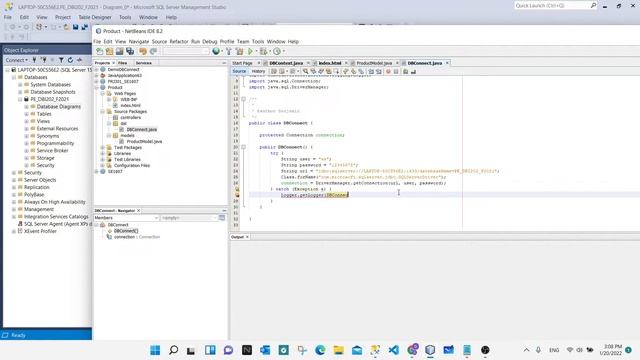Select the Source view button in editor
The image size is (640, 360).
239,71
